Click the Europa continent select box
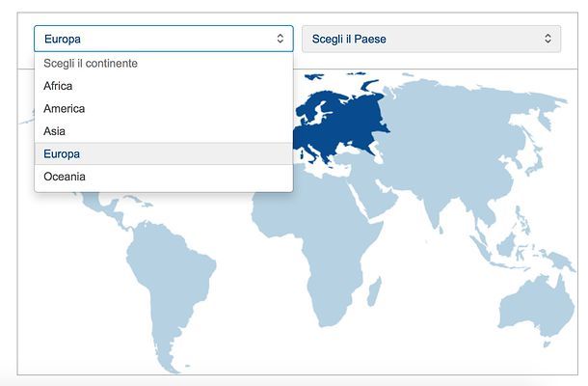 tap(164, 39)
